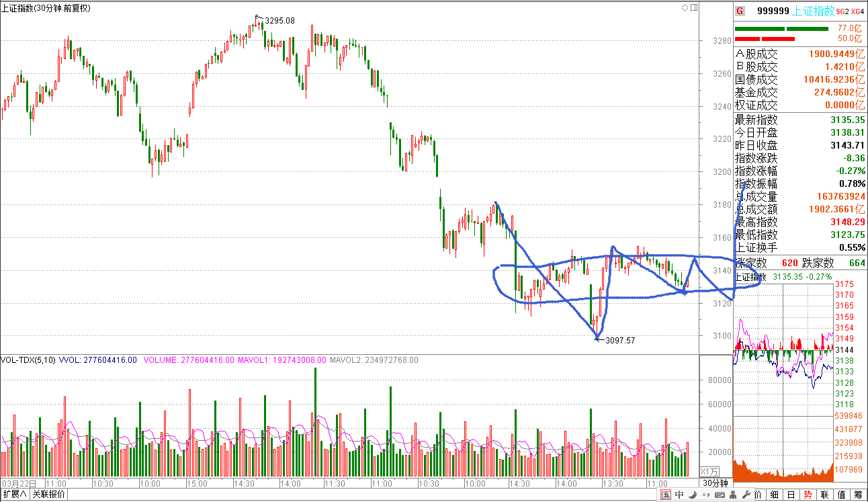Screen dimensions: 868x502
Task: Expand the 扩展 panel at bottom left
Action: pos(15,495)
